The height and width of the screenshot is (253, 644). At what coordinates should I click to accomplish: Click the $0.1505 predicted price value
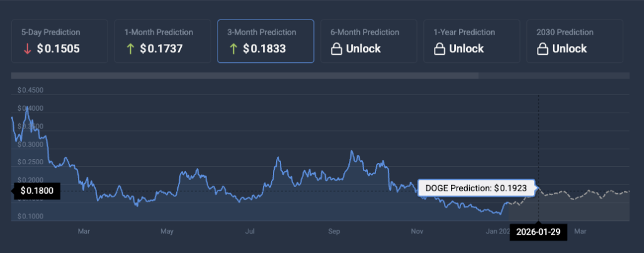pos(58,49)
